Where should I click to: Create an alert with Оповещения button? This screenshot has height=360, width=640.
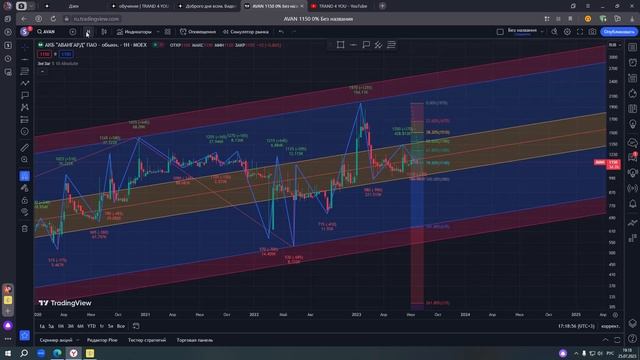(198, 32)
